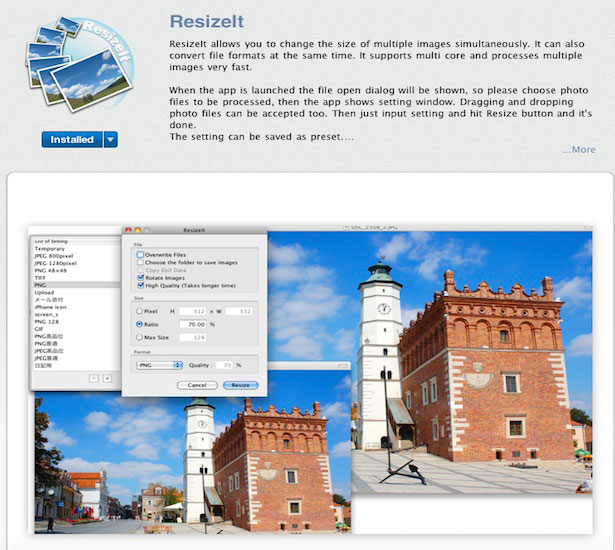Click the pixel width W input field
The width and height of the screenshot is (615, 550).
click(x=239, y=311)
